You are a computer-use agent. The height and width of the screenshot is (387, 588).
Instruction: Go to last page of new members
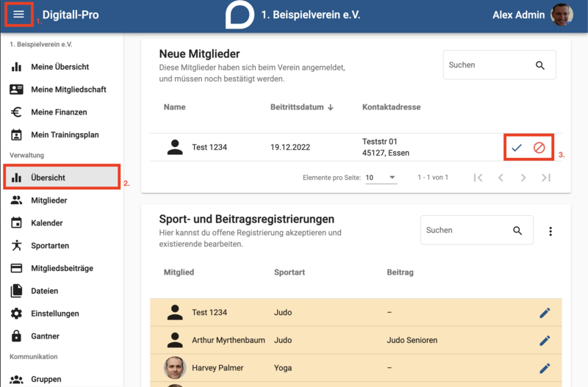coord(546,178)
